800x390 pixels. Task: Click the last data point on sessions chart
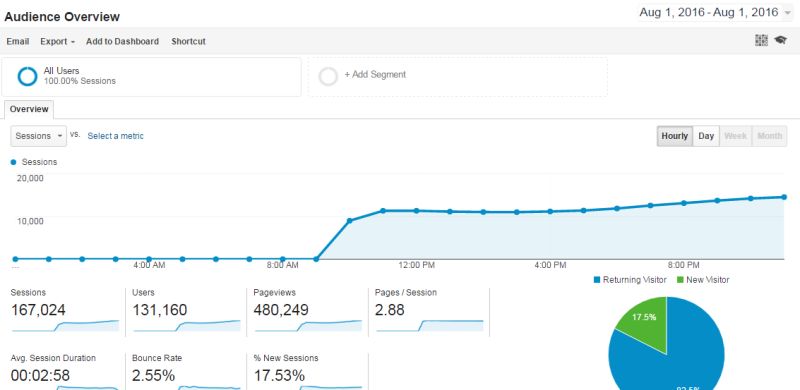(x=784, y=197)
